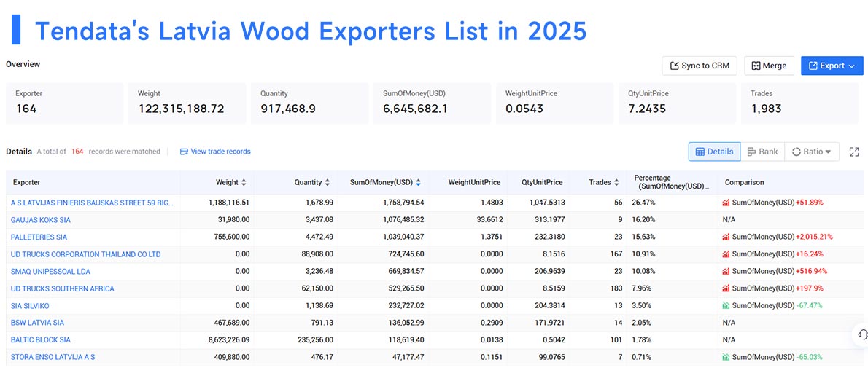
Task: Click the Trades overview card 1,983
Action: [800, 103]
